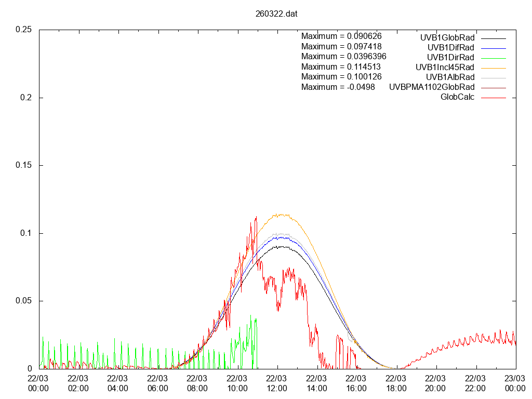This screenshot has width=532, height=399.
Task: Click the 23/03 00:00 x-axis label
Action: tap(515, 383)
